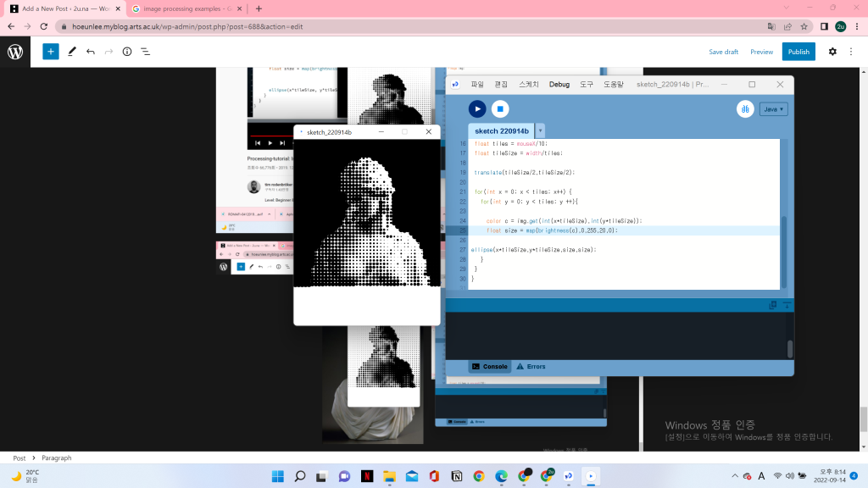Reload the current page

click(44, 26)
